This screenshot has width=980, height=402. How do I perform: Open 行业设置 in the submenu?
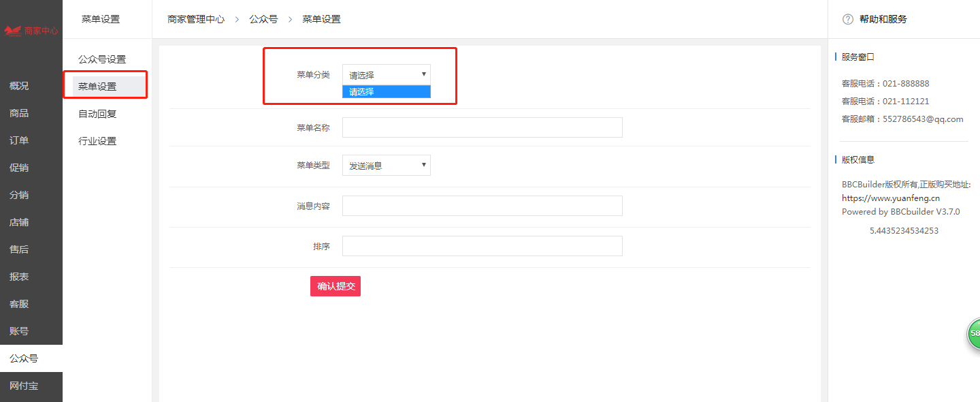pos(97,141)
